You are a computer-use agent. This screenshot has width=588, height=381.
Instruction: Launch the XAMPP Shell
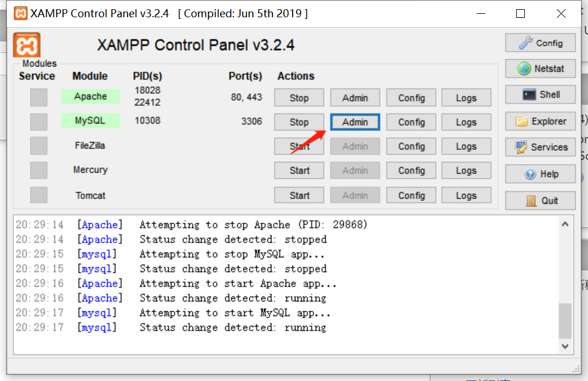point(539,94)
